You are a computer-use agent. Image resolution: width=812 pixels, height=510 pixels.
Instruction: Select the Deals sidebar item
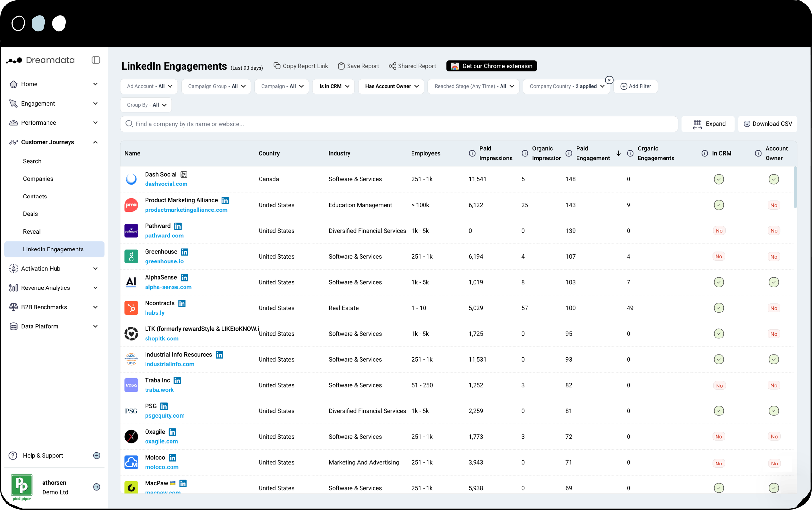click(x=30, y=214)
